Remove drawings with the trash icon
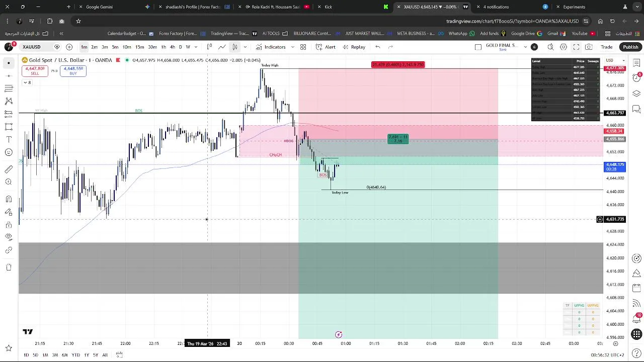 pyautogui.click(x=9, y=267)
